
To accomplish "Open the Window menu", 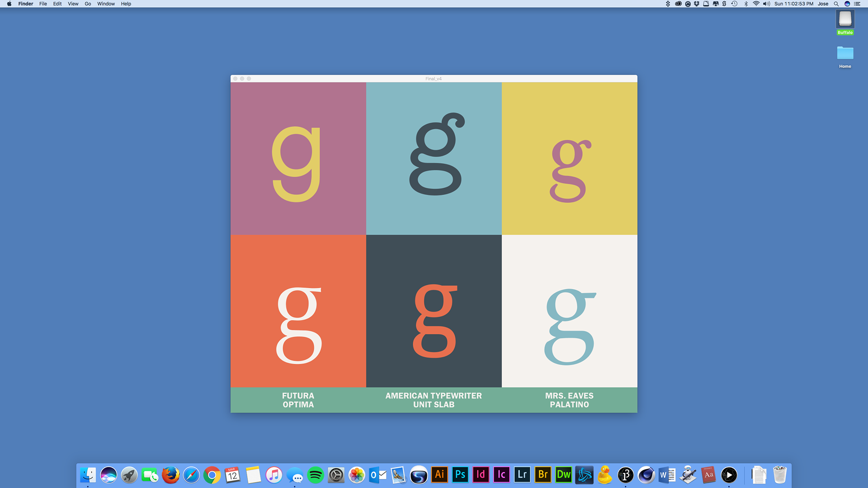I will pyautogui.click(x=106, y=4).
